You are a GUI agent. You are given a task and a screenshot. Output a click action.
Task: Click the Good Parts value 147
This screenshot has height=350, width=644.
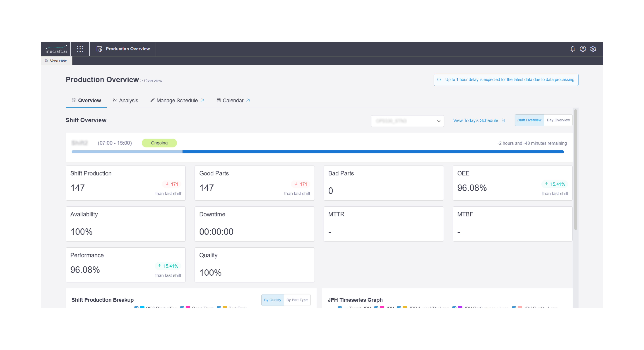tap(207, 188)
